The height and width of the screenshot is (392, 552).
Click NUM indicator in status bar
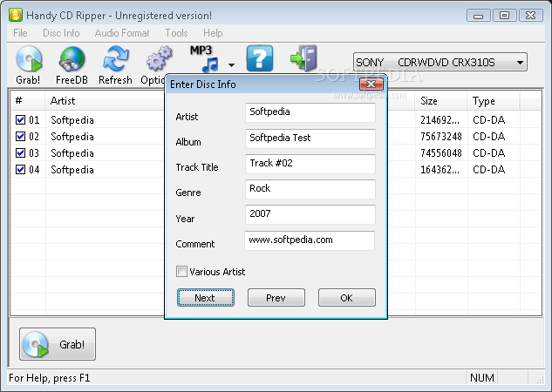pos(482,377)
